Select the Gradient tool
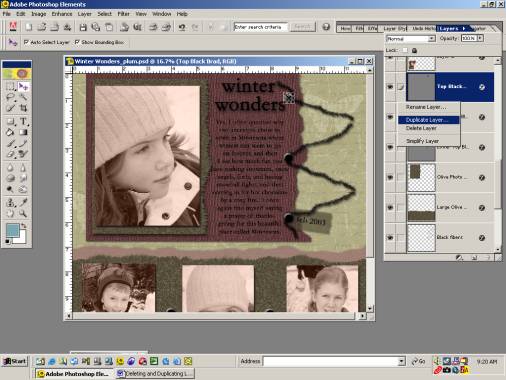 (x=23, y=132)
